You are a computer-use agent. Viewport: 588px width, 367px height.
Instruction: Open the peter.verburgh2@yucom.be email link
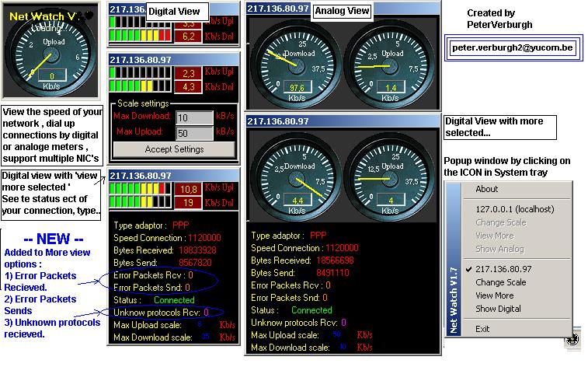(512, 48)
